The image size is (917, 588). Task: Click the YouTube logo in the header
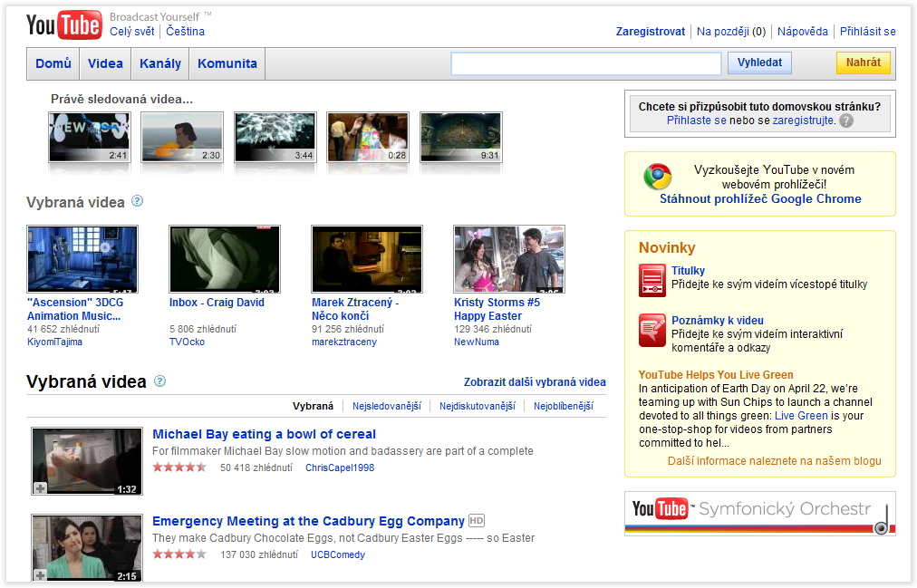(63, 25)
